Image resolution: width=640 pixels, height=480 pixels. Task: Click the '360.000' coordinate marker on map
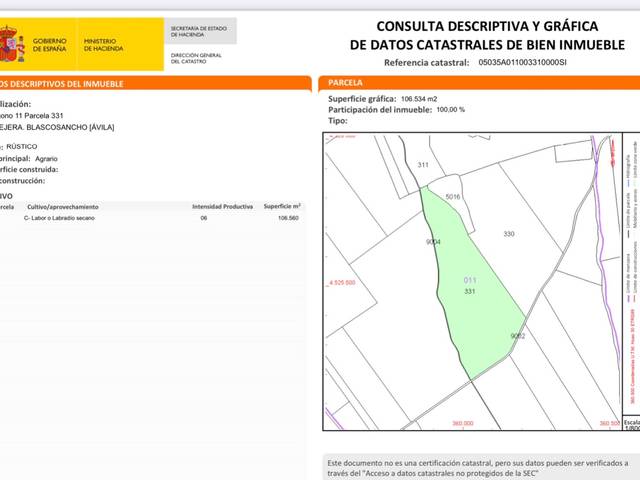(x=463, y=423)
